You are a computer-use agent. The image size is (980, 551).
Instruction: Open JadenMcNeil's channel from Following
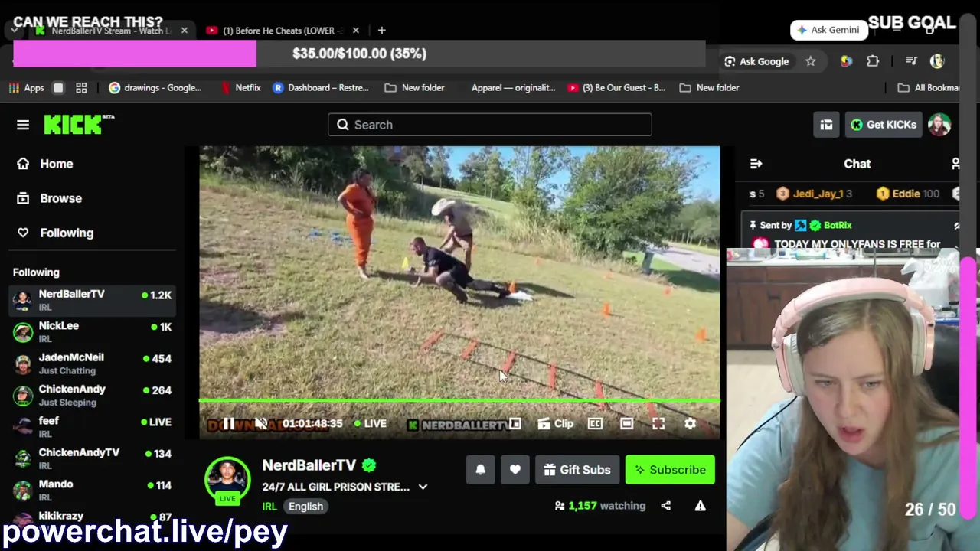tap(92, 364)
